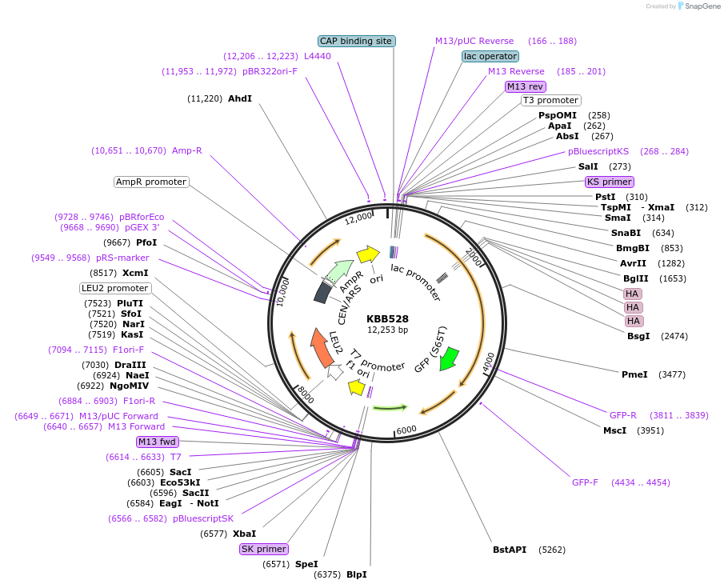
Task: Expand the CAP binding site label
Action: (356, 41)
